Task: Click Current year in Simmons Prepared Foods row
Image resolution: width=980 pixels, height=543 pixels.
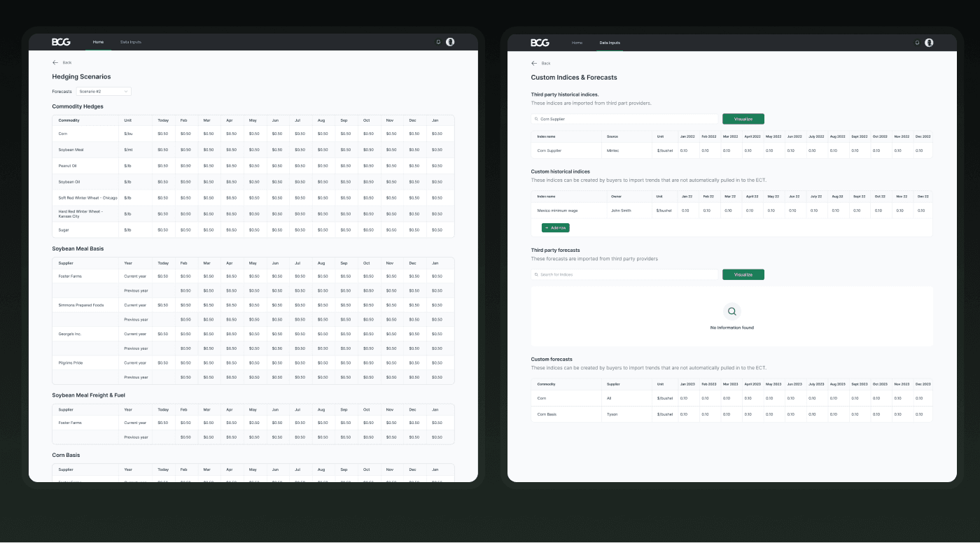Action: [135, 304]
